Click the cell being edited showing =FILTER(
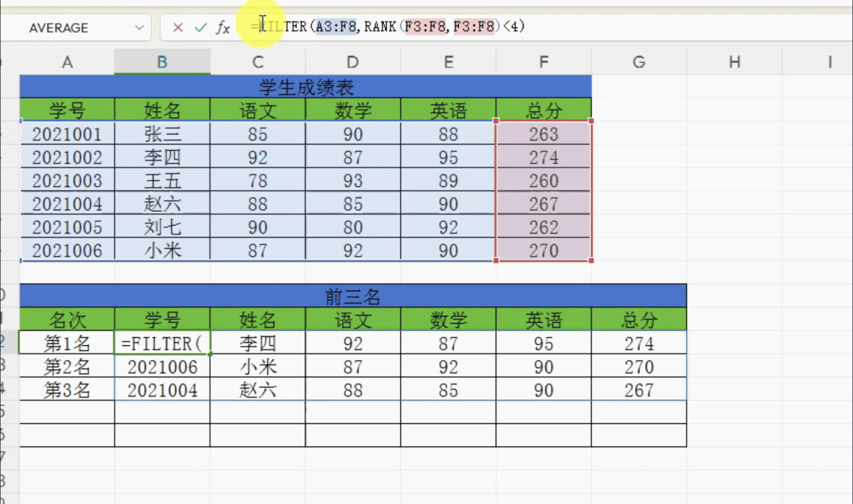The image size is (853, 504). tap(162, 343)
